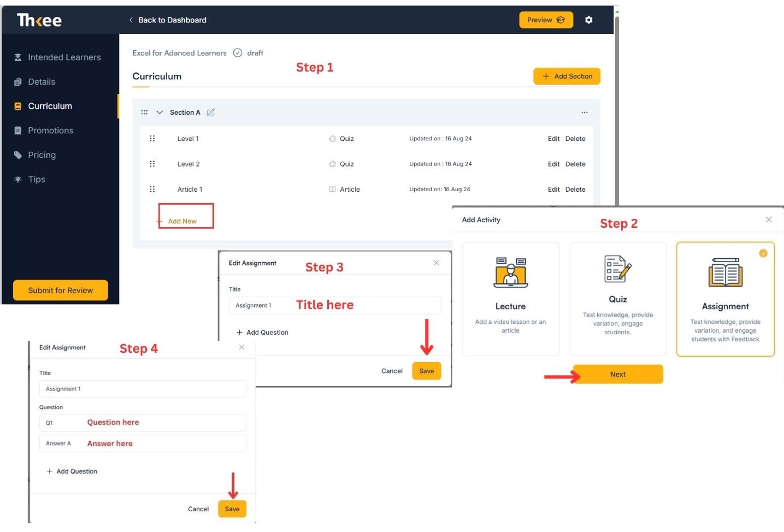Toggle the selected Assignment activity card
The height and width of the screenshot is (532, 784).
pos(725,299)
